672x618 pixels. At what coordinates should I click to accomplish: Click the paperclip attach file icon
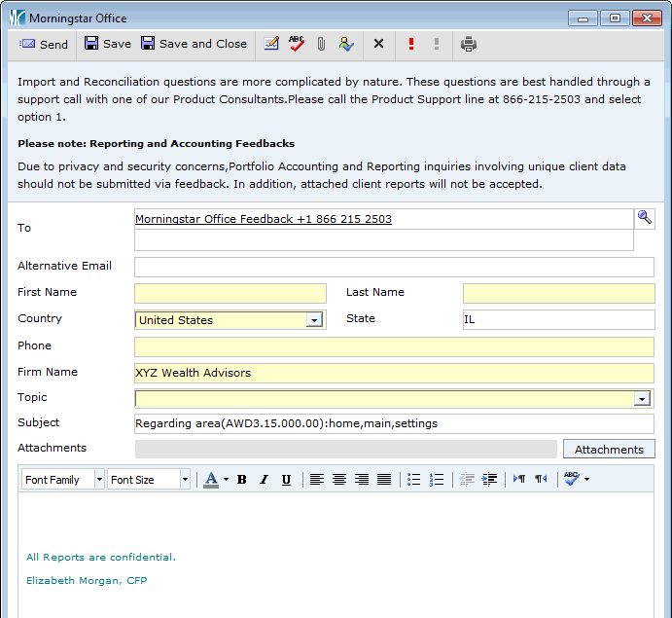coord(321,44)
